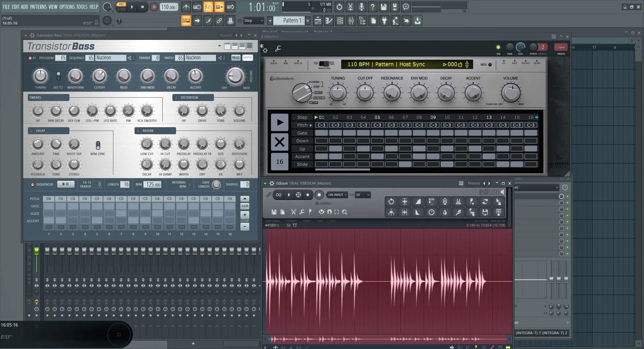Viewport: 644px width, 349px height.
Task: Click the sequencer CLEAR button
Action: pos(245,206)
